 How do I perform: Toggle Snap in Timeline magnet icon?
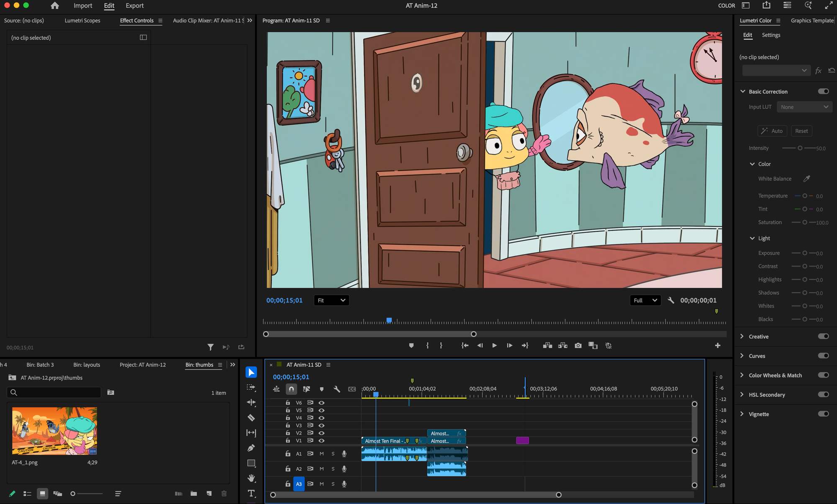point(291,389)
